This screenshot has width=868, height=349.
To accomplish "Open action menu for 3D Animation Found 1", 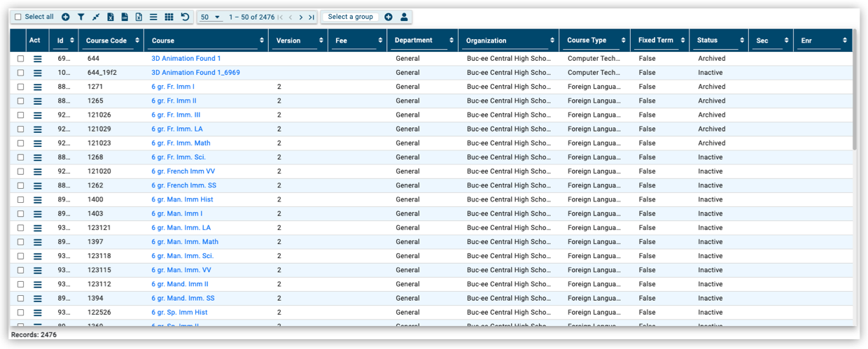I will point(38,59).
